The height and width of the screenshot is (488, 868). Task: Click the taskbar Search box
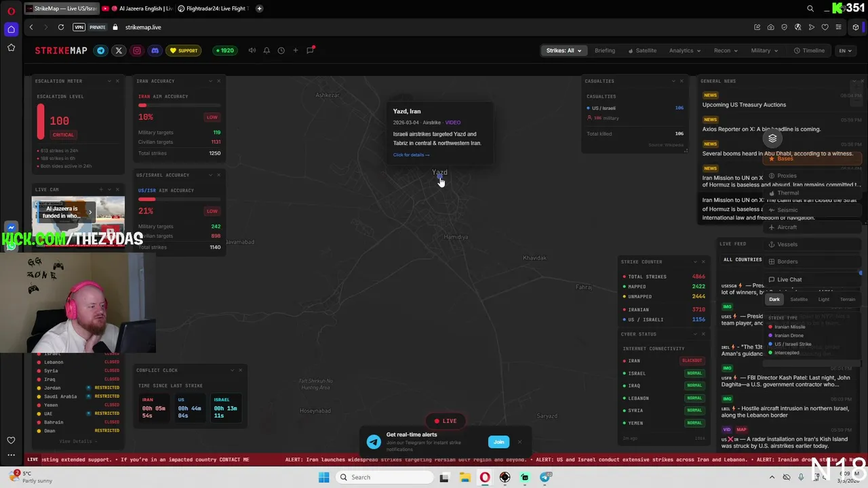tap(384, 477)
